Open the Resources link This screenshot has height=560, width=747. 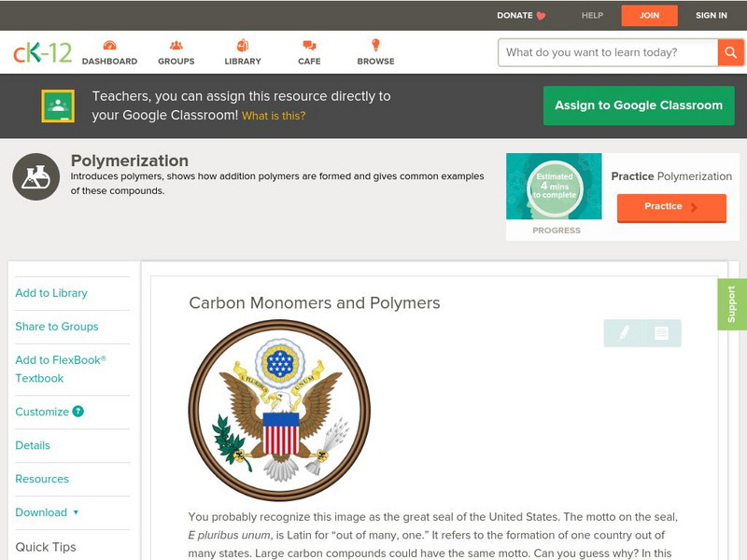(42, 479)
